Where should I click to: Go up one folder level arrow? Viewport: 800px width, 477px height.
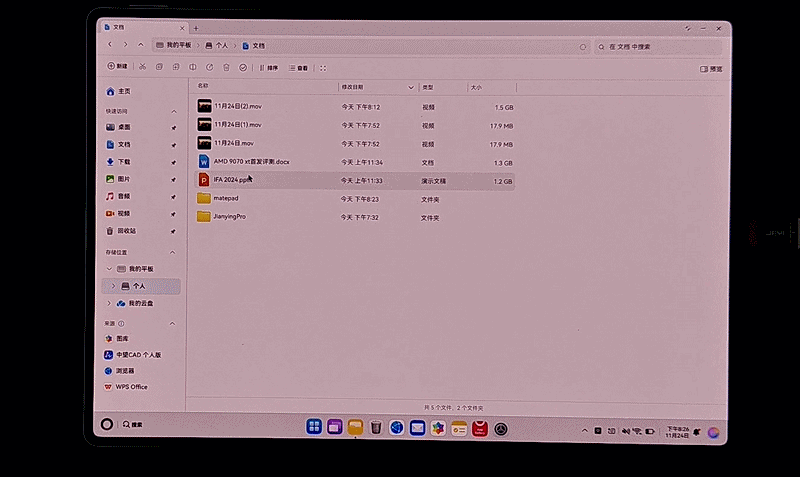coord(141,45)
